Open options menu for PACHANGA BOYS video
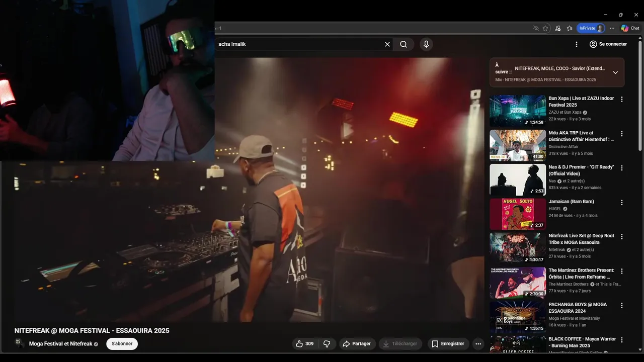 coord(621,305)
